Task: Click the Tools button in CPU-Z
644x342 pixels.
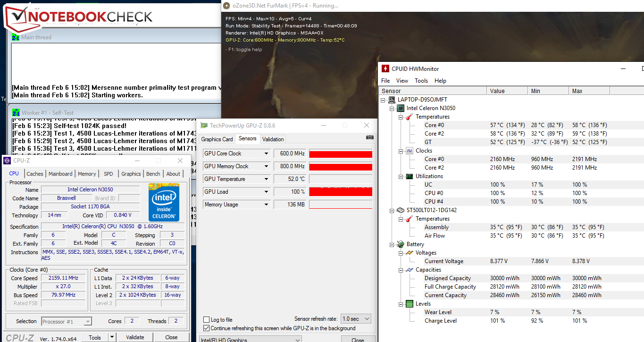Action: pos(95,337)
